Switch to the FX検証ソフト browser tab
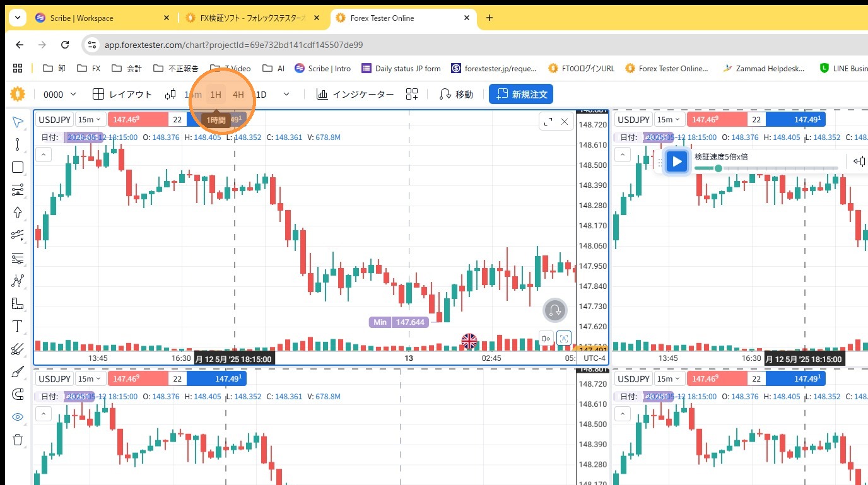This screenshot has width=868, height=485. [x=252, y=18]
